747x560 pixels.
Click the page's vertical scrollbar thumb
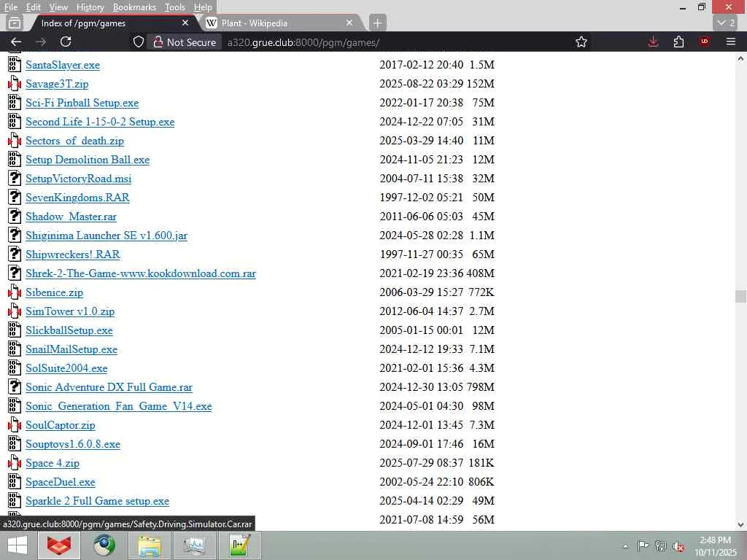pyautogui.click(x=740, y=296)
